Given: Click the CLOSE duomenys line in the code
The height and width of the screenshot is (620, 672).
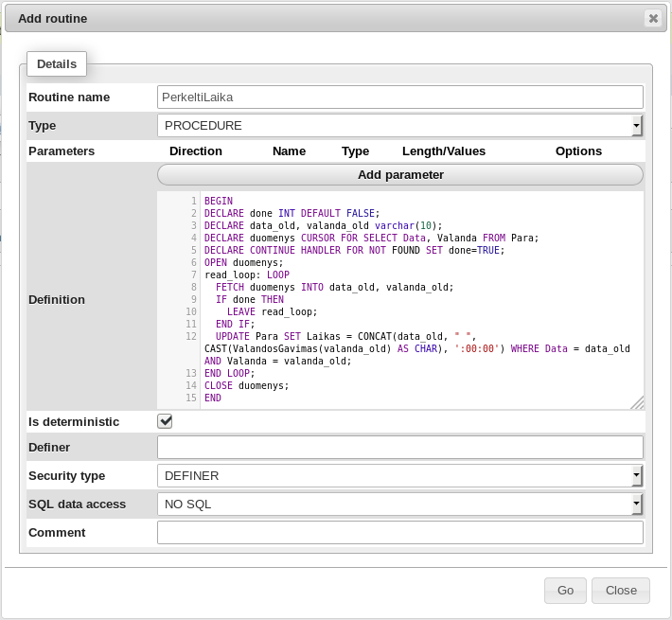Looking at the screenshot, I should click(x=246, y=385).
